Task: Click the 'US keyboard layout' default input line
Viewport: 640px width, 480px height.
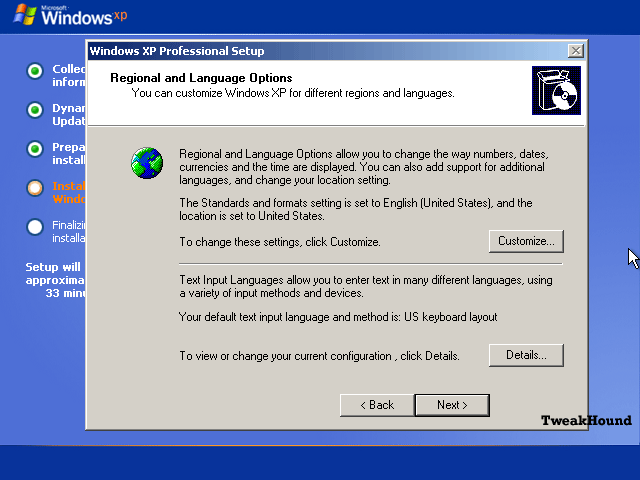Action: [338, 317]
